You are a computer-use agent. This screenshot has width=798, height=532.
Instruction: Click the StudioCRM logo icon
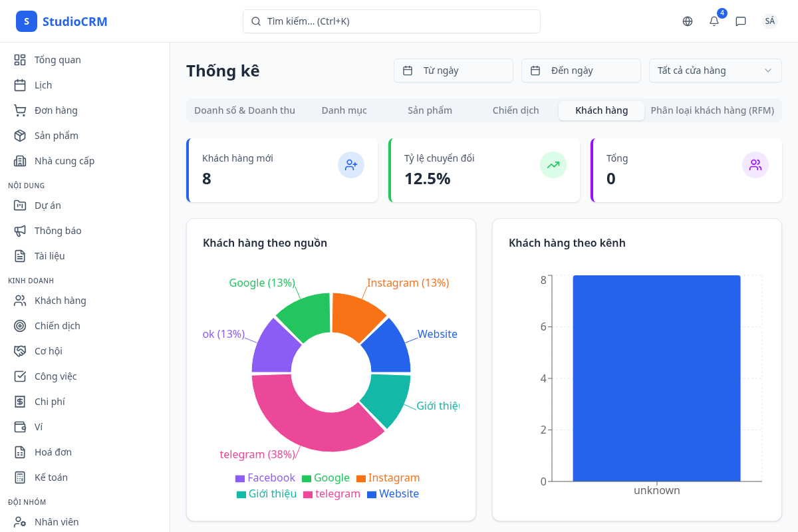[x=27, y=21]
